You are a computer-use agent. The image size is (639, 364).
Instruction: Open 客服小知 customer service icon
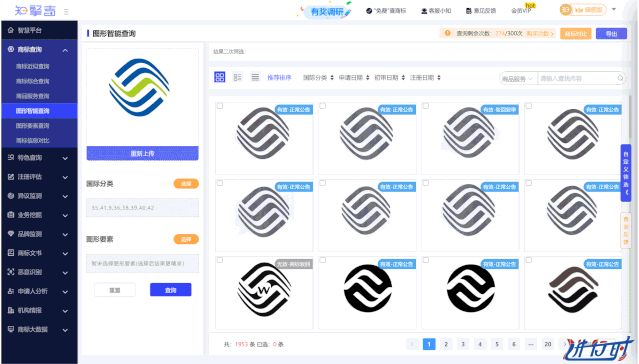424,11
